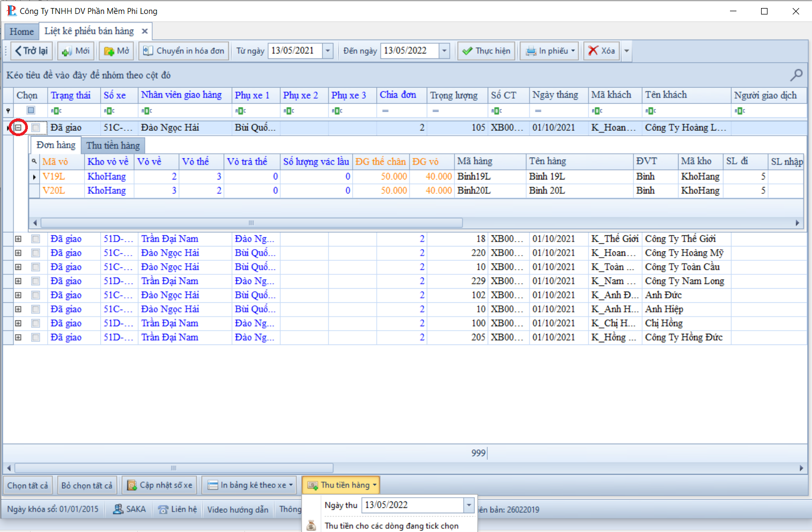The image size is (812, 532).
Task: Tick the checkbox for Anh Hiệp row
Action: 36,309
